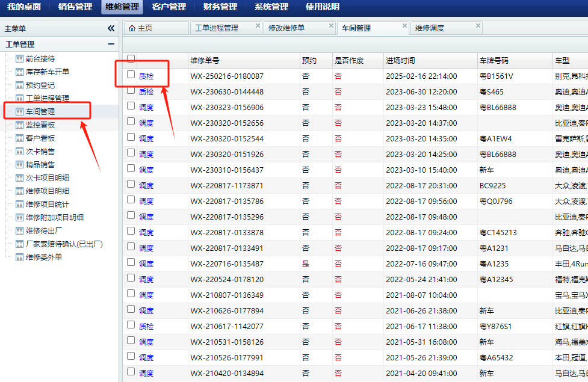
Task: Click the home icon on 主页 tab
Action: [132, 28]
